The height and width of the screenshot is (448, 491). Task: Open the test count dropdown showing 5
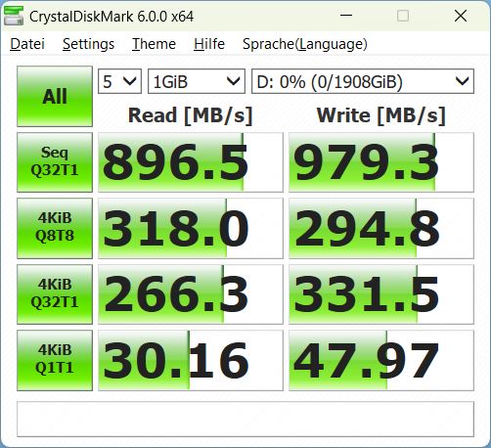(119, 81)
